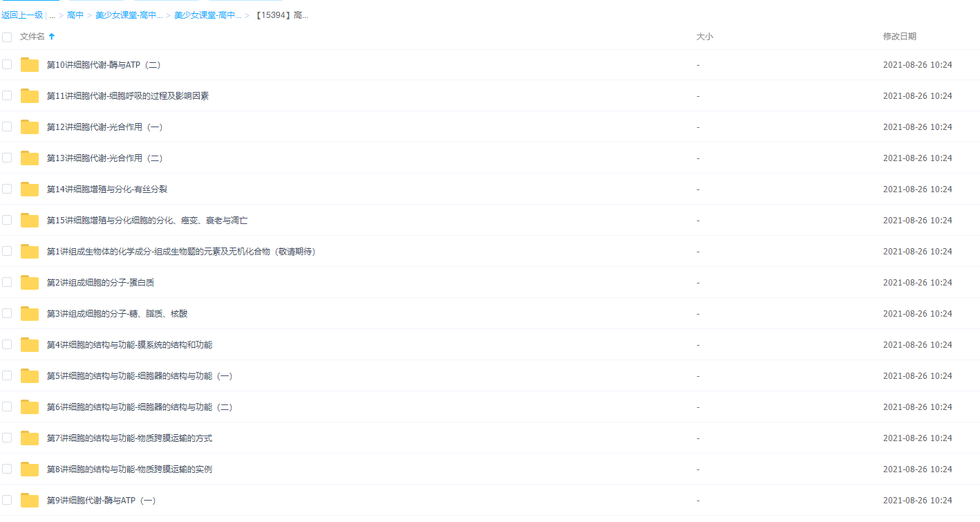This screenshot has height=522, width=980.
Task: Click 返回上一级 link
Action: click(22, 15)
